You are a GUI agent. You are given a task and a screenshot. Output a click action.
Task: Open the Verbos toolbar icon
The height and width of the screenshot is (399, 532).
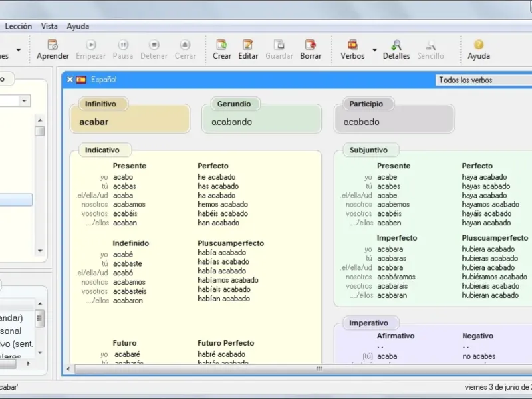coord(352,45)
